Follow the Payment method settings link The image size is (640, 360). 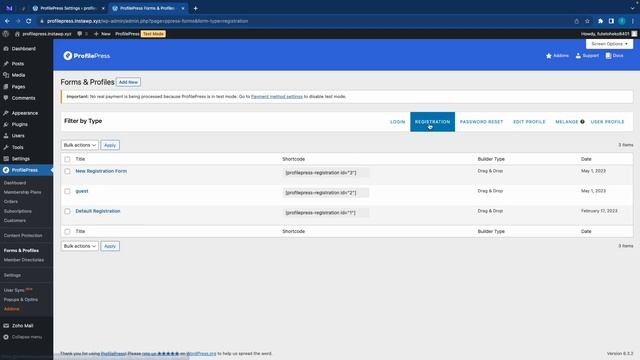click(277, 97)
